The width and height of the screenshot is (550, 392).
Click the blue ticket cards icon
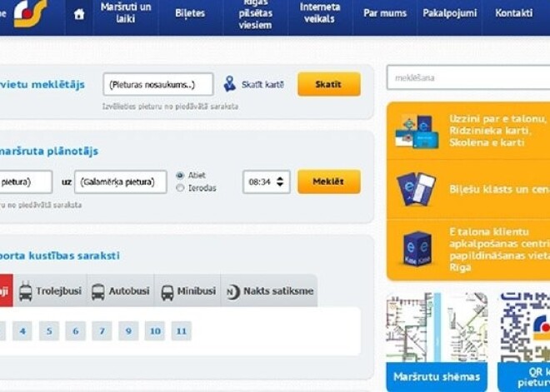click(417, 188)
